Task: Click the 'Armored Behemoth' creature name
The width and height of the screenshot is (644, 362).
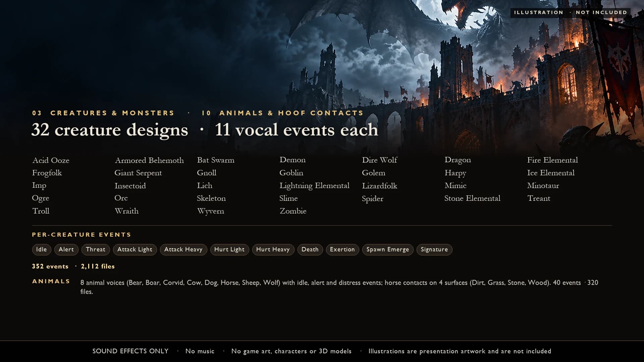Action: click(x=149, y=160)
